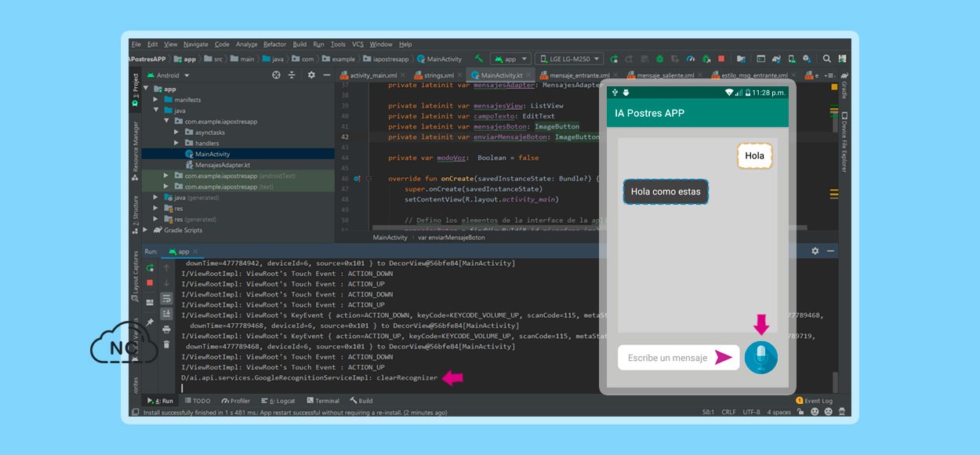
Task: Open the Run panel settings gear
Action: pyautogui.click(x=815, y=251)
